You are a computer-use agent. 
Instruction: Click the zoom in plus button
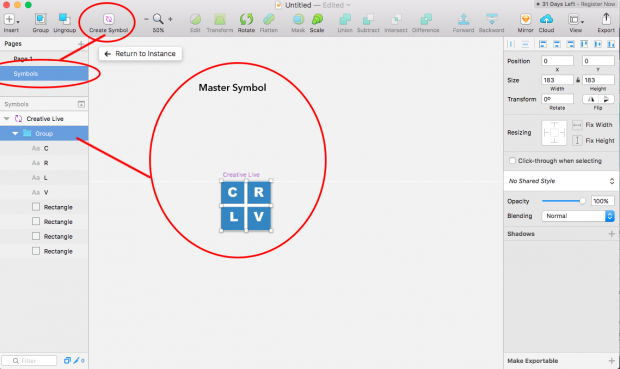click(x=170, y=19)
